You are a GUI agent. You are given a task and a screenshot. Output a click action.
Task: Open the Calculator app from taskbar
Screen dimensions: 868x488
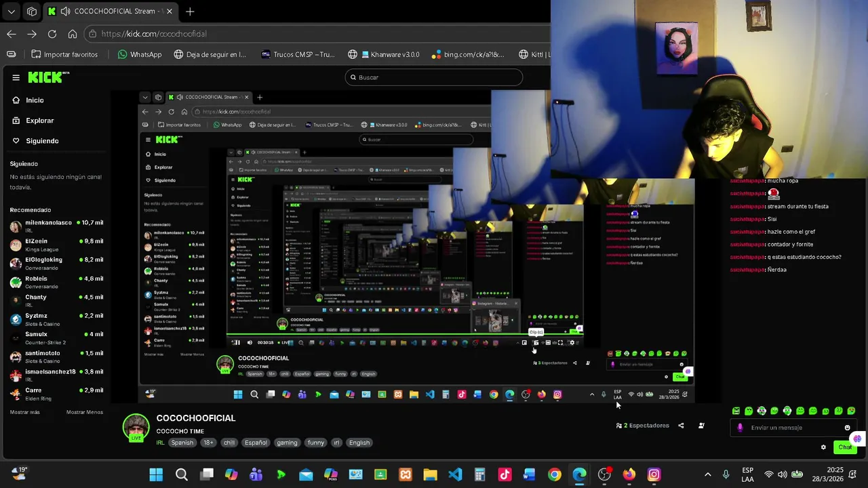(479, 474)
